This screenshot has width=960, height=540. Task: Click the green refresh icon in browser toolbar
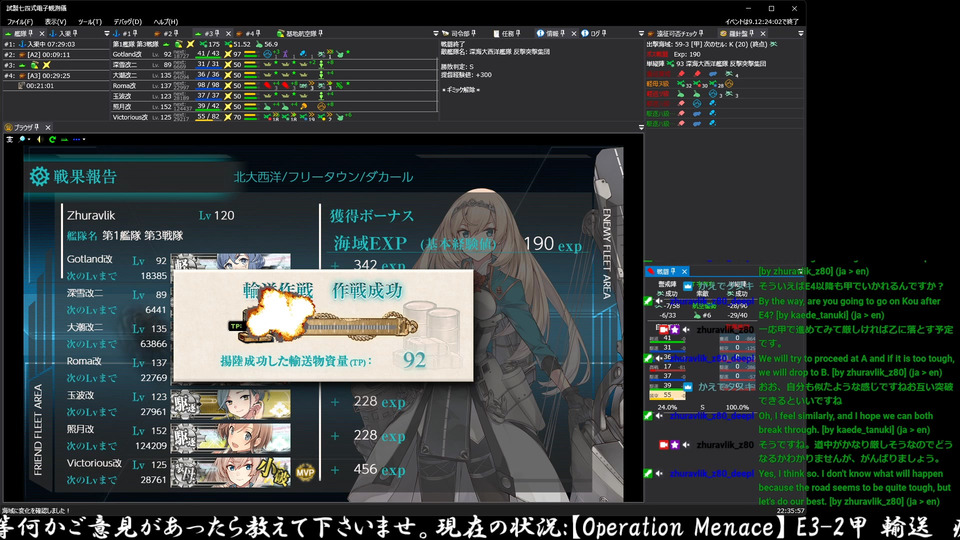pos(52,139)
